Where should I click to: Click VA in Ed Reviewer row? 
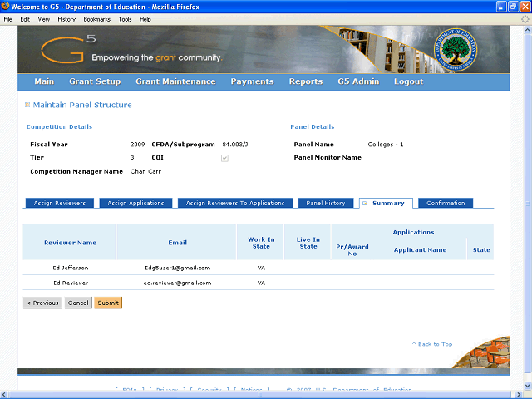coord(261,283)
